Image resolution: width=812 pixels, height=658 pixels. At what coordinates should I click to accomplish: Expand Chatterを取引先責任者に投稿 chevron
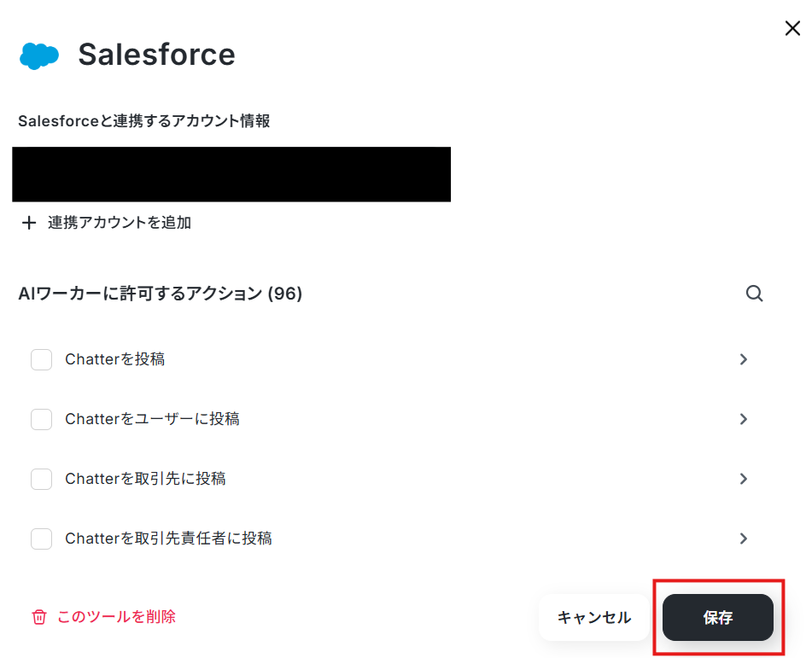point(744,539)
